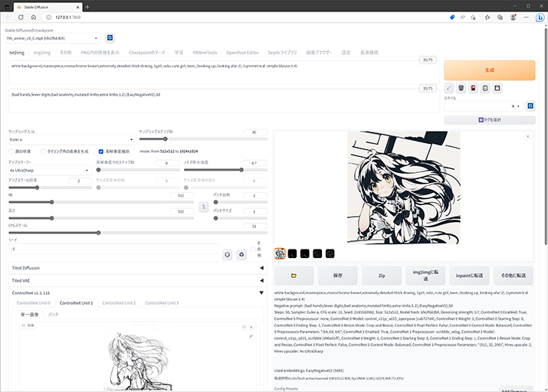
Task: Open the Checkpoint merge tab
Action: coord(147,53)
